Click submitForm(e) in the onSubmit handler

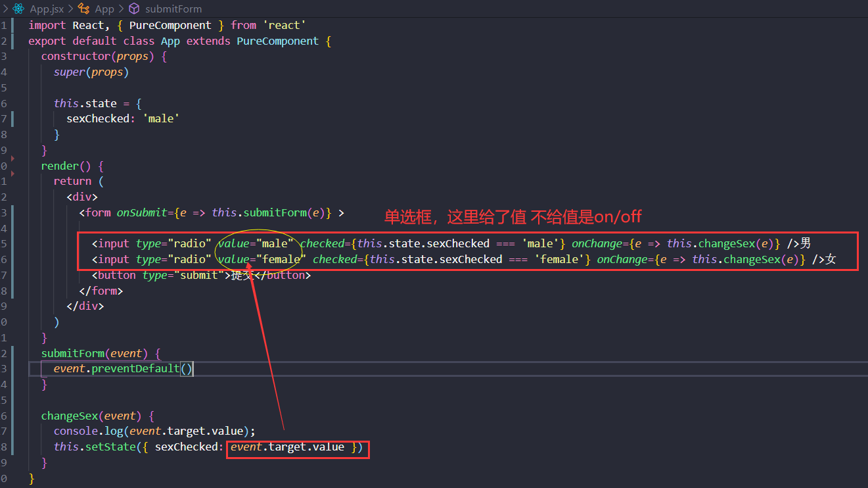[x=284, y=212]
